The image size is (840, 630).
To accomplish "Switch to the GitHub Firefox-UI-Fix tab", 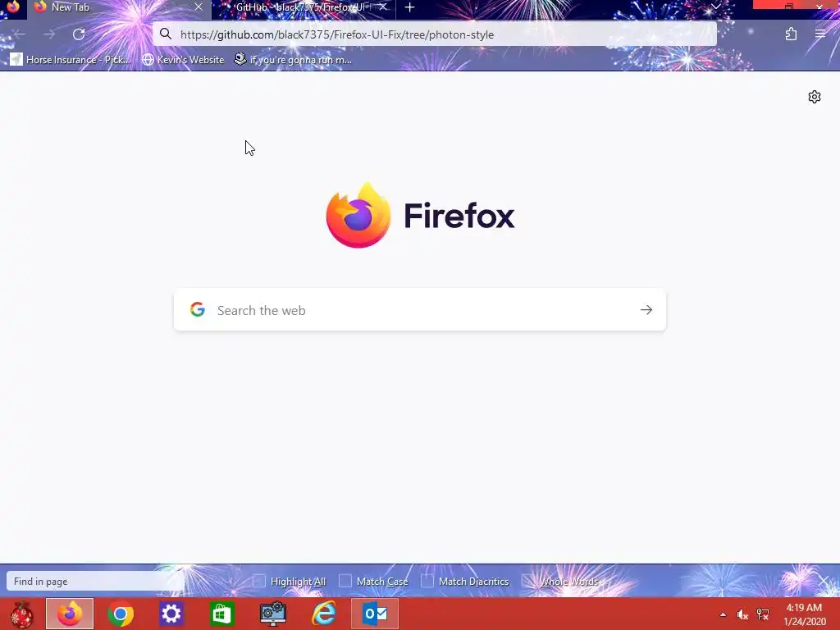I will [x=303, y=7].
